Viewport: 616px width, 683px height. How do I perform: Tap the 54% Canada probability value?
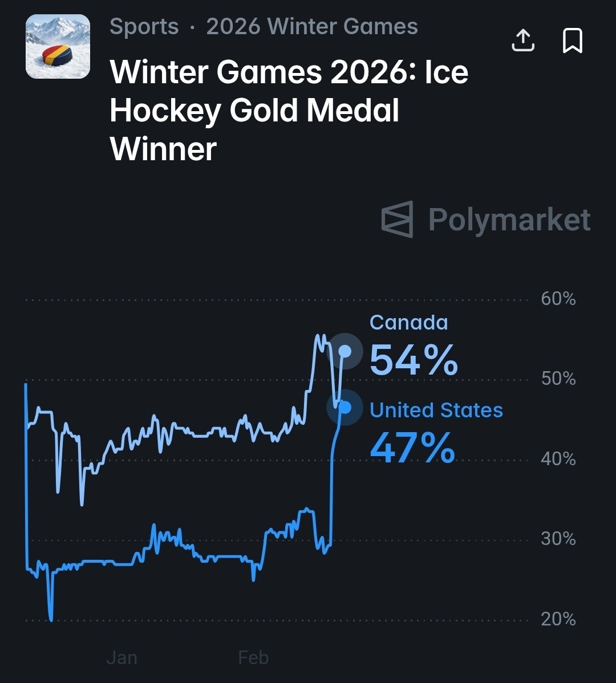(x=414, y=360)
